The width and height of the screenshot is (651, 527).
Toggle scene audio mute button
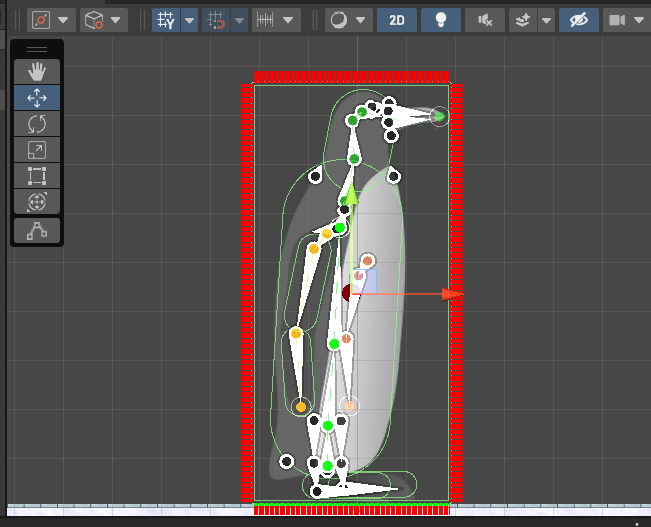point(485,20)
